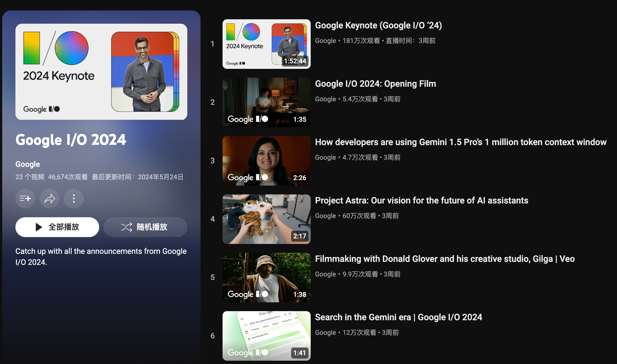Click the Catch up with all the announcements description
617x364 pixels.
click(x=101, y=257)
